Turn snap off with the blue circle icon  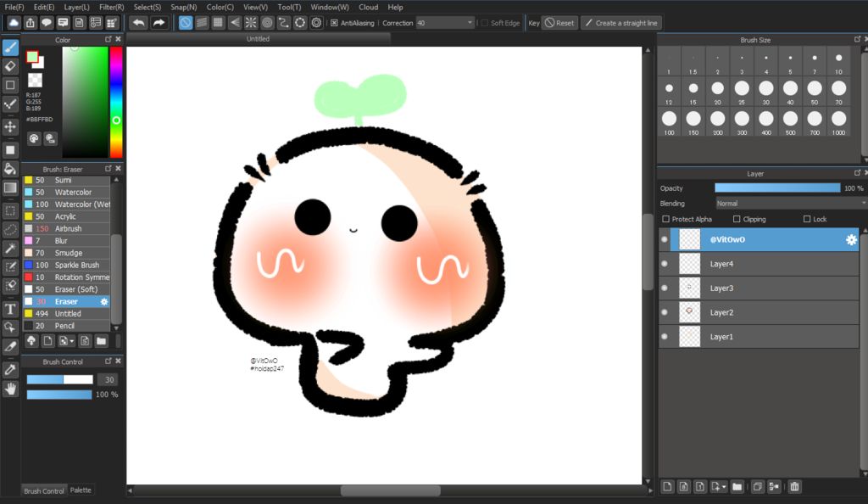(x=186, y=23)
